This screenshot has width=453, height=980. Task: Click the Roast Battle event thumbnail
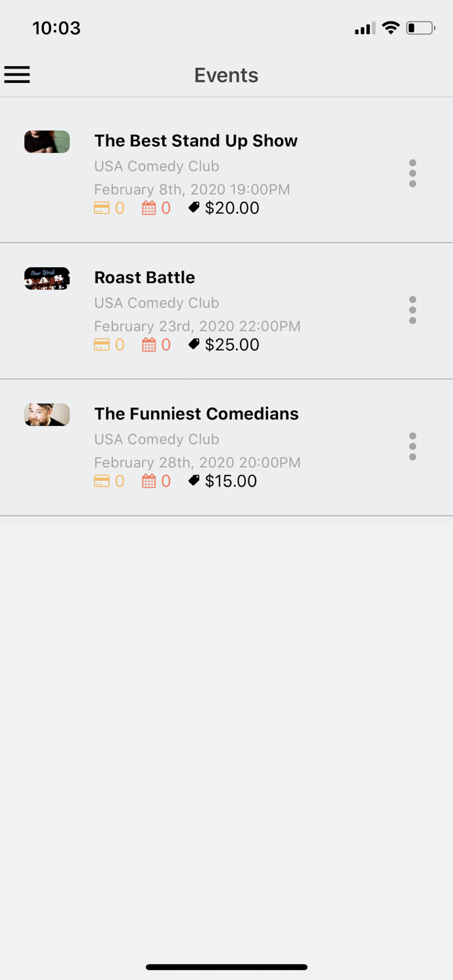click(x=46, y=278)
